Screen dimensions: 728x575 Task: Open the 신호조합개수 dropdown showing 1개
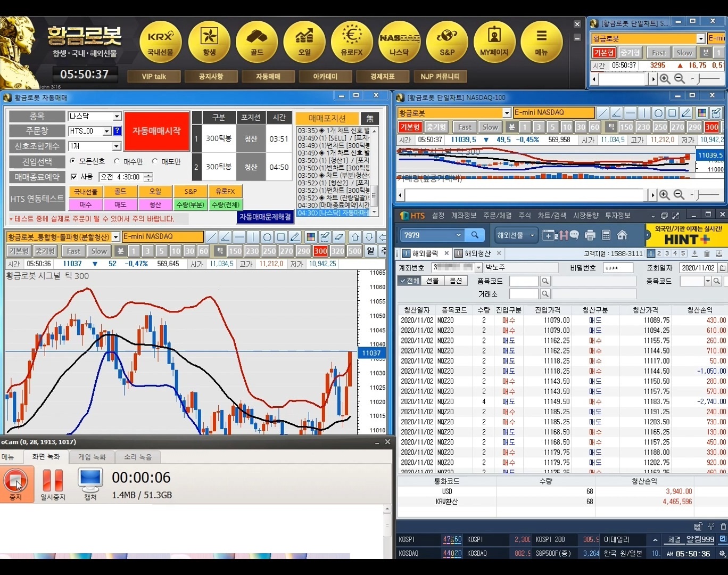tap(117, 146)
